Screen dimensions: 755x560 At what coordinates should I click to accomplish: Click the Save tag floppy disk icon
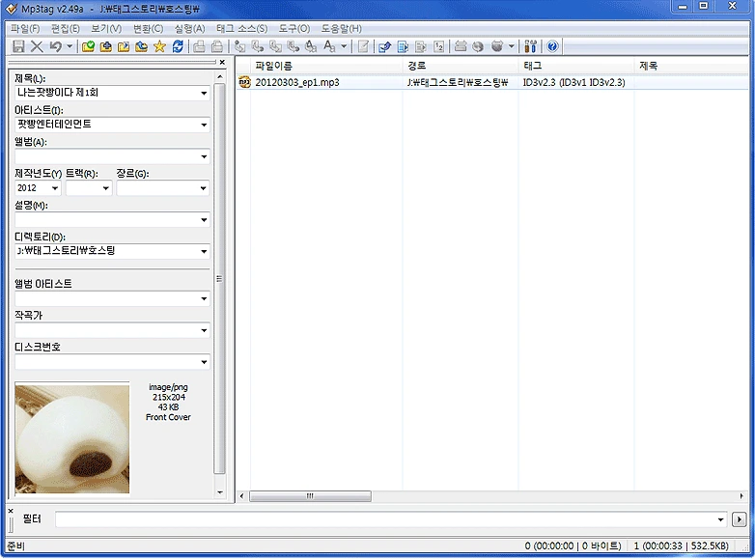click(18, 46)
